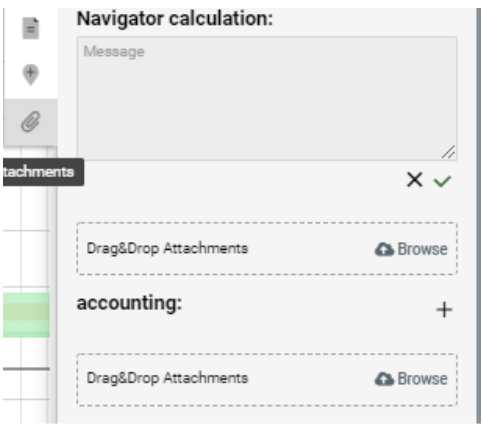This screenshot has width=482, height=425.
Task: Click the cloud upload icon under Navigator calculation
Action: (384, 249)
